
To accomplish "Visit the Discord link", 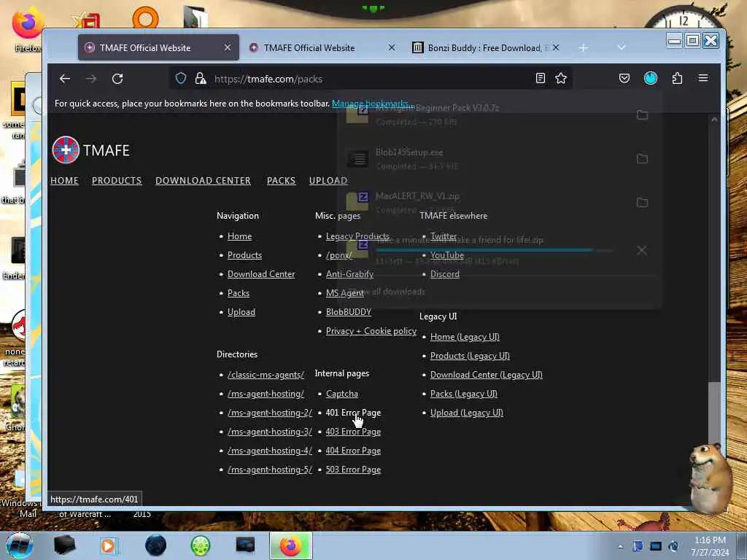I will click(445, 274).
